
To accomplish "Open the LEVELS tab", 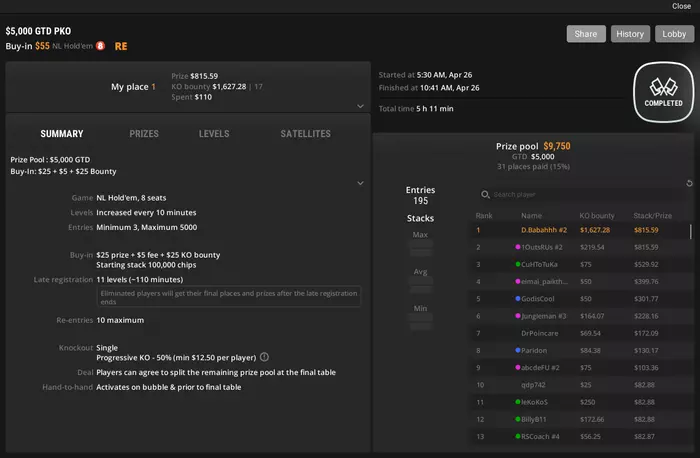I will click(214, 134).
